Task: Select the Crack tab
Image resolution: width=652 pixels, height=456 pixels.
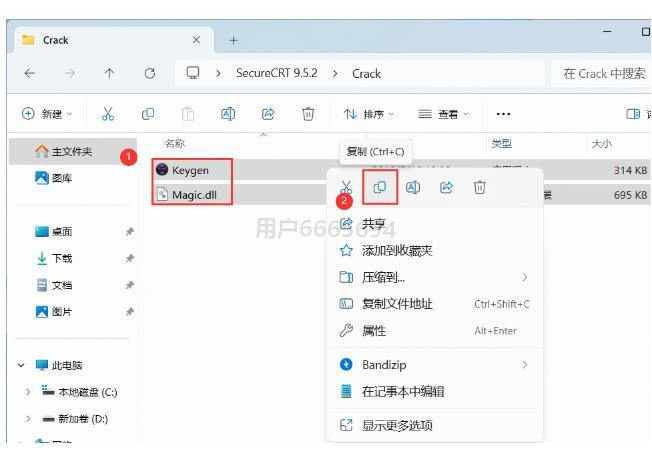Action: click(x=113, y=40)
